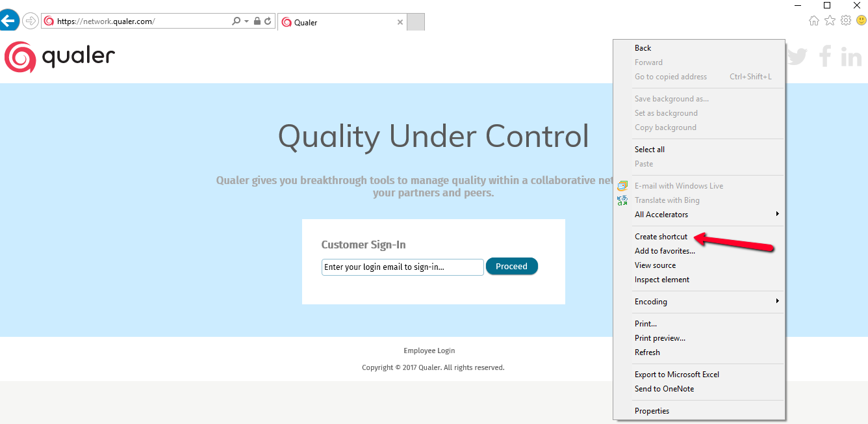868x424 pixels.
Task: Click the Home icon in browser toolbar
Action: tap(814, 21)
